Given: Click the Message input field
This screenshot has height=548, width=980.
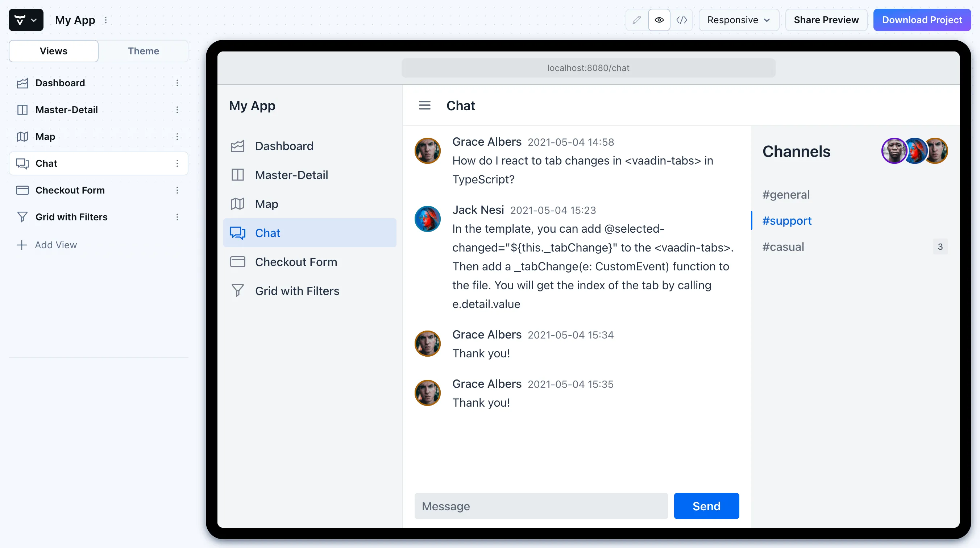Looking at the screenshot, I should [541, 506].
